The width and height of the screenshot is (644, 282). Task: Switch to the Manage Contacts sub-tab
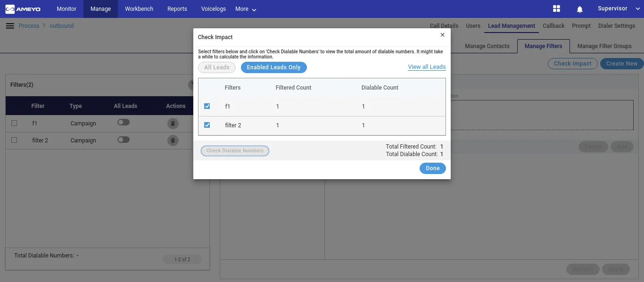point(487,46)
